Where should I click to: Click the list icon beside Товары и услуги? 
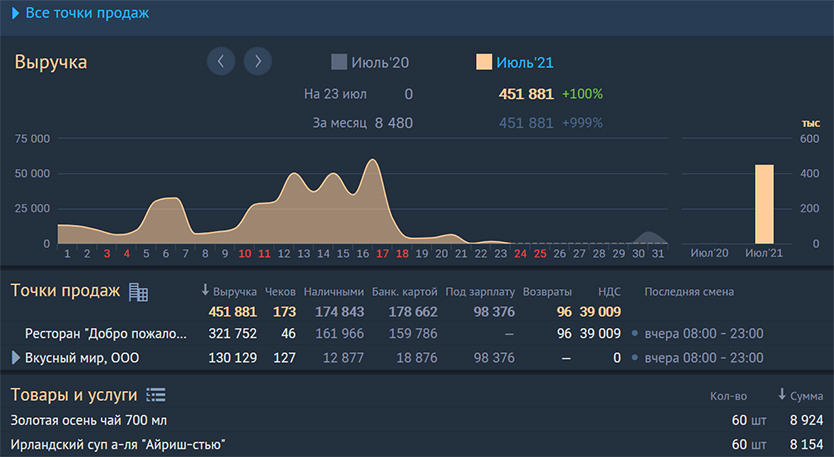pos(156,395)
